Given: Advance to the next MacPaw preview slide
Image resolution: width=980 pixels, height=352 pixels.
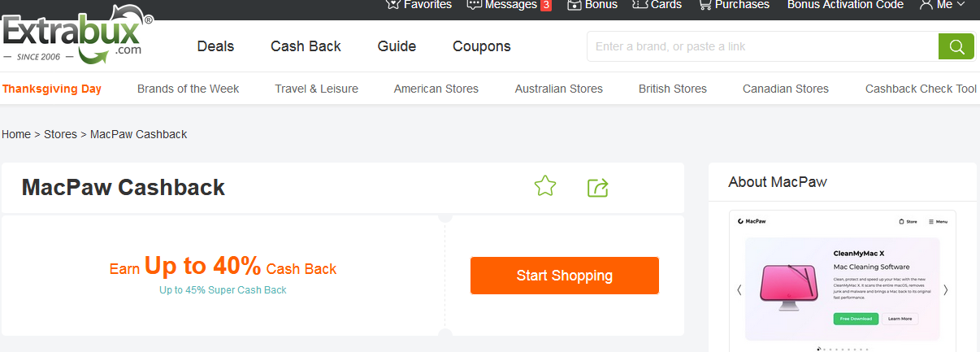Looking at the screenshot, I should [x=945, y=290].
